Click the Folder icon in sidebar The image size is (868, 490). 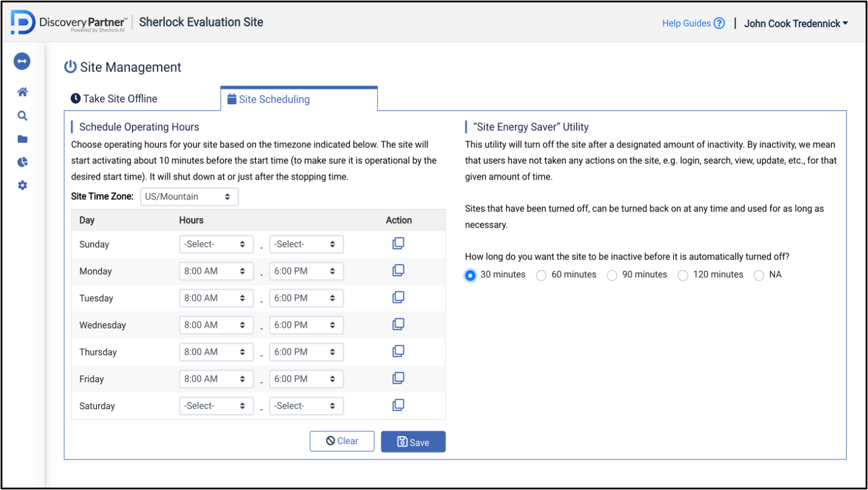point(22,139)
